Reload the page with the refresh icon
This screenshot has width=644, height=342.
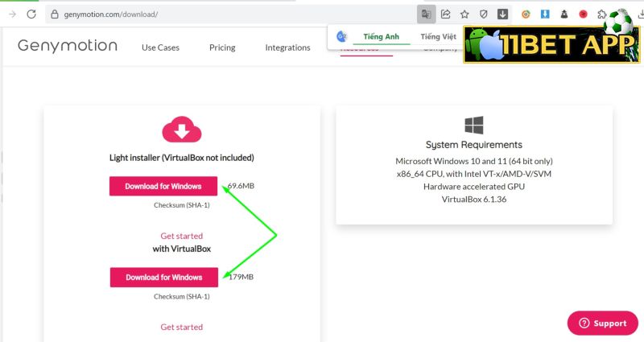click(31, 14)
